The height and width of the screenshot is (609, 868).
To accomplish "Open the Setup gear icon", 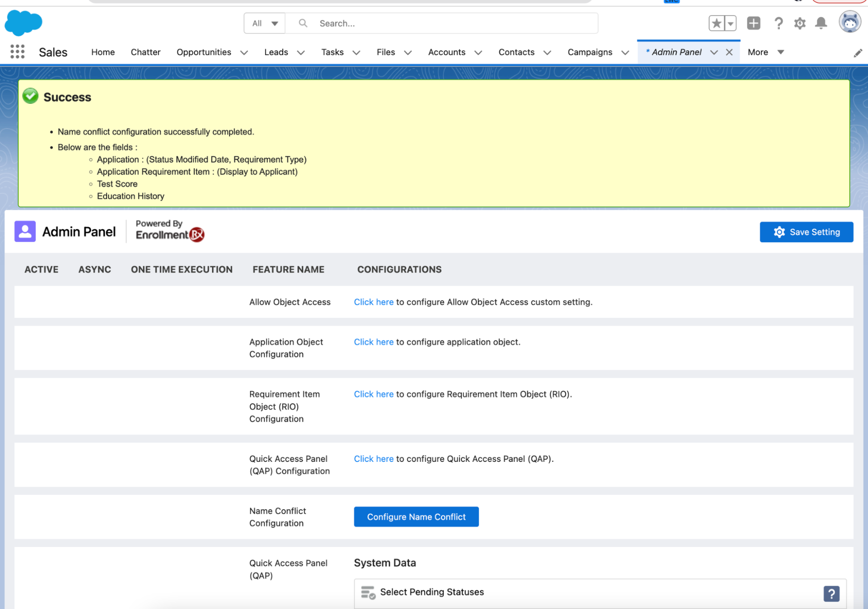I will (x=799, y=23).
